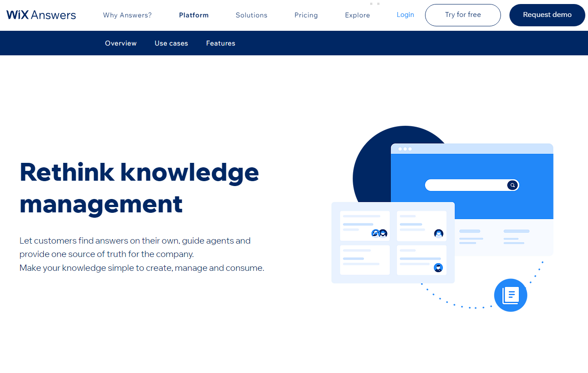
Task: Click the blue knowledge base document icon
Action: (x=510, y=295)
